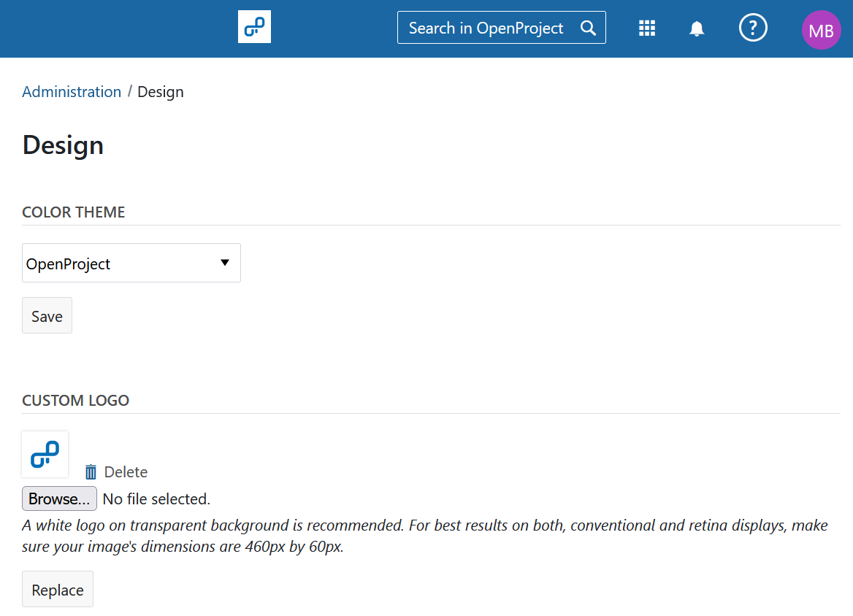Click the 'No file selected.' label

tap(156, 499)
